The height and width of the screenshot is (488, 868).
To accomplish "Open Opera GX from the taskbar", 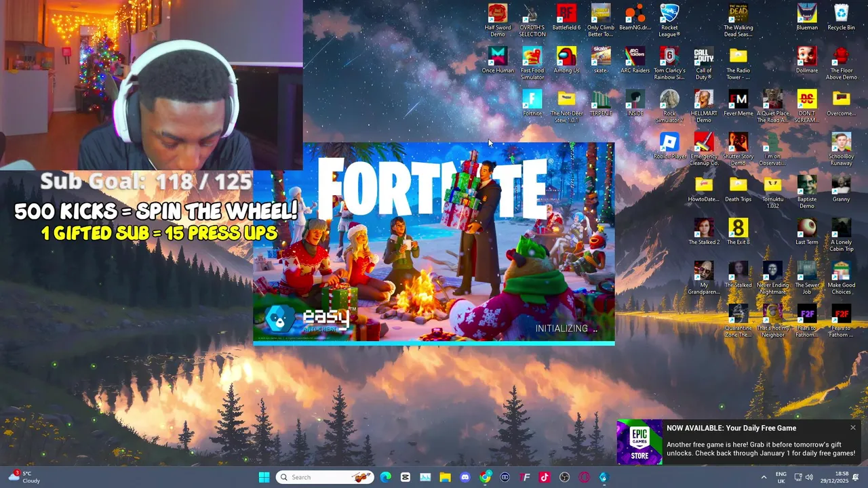I will click(x=584, y=477).
